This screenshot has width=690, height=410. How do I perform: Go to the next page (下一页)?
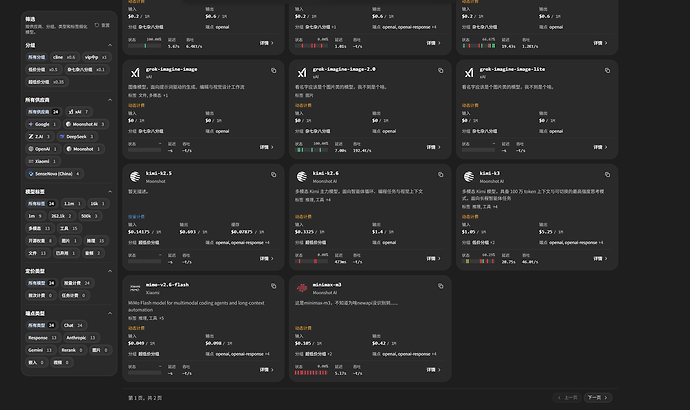point(598,398)
